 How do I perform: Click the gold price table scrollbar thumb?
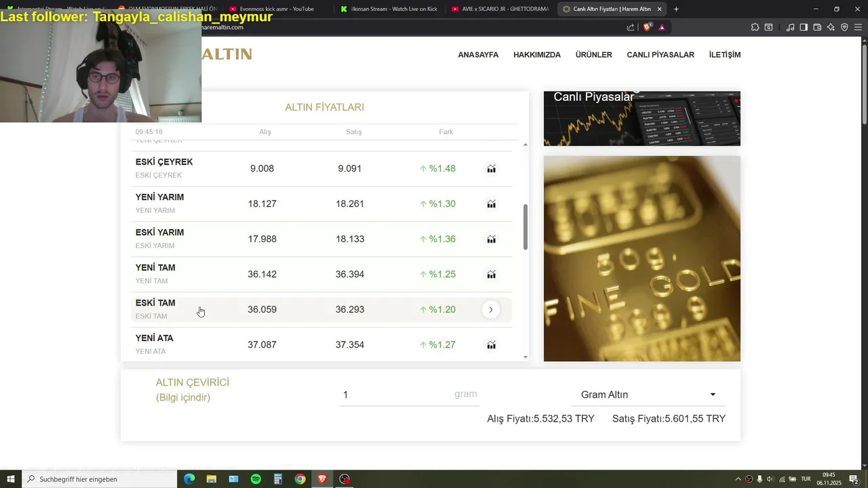[526, 227]
